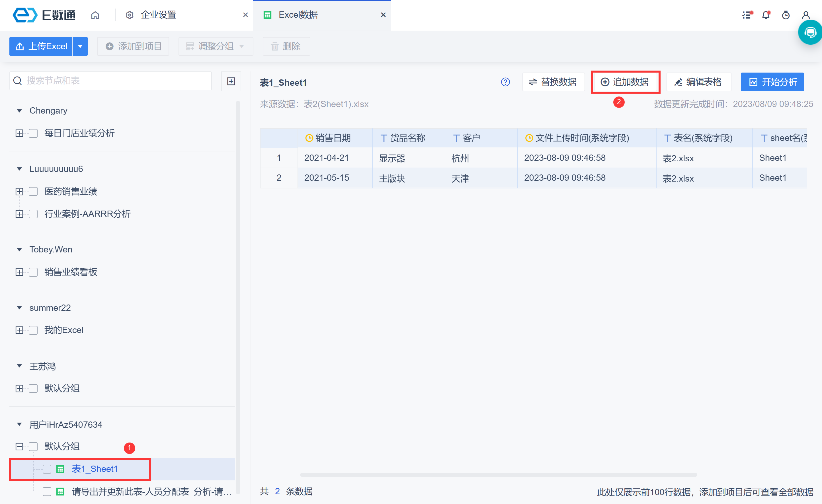Click the home icon in top bar
The height and width of the screenshot is (504, 822).
coord(95,15)
